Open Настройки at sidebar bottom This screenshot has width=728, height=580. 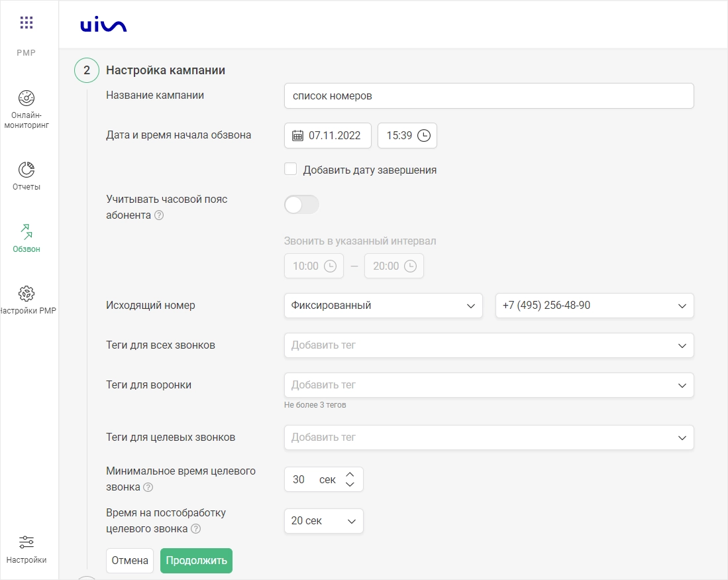pyautogui.click(x=26, y=550)
